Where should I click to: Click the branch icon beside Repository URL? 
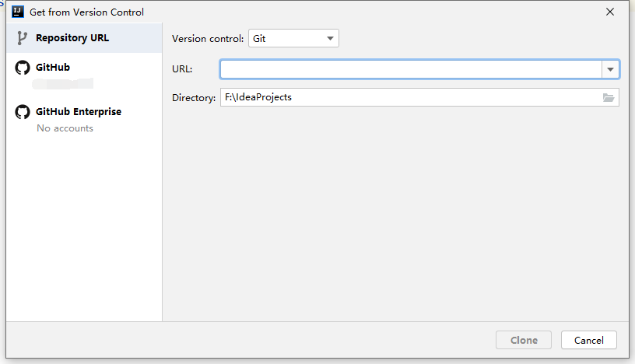[22, 38]
